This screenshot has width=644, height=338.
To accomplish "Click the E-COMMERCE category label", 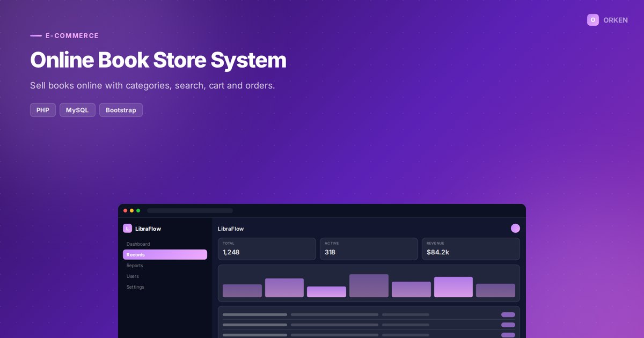I will click(x=72, y=36).
